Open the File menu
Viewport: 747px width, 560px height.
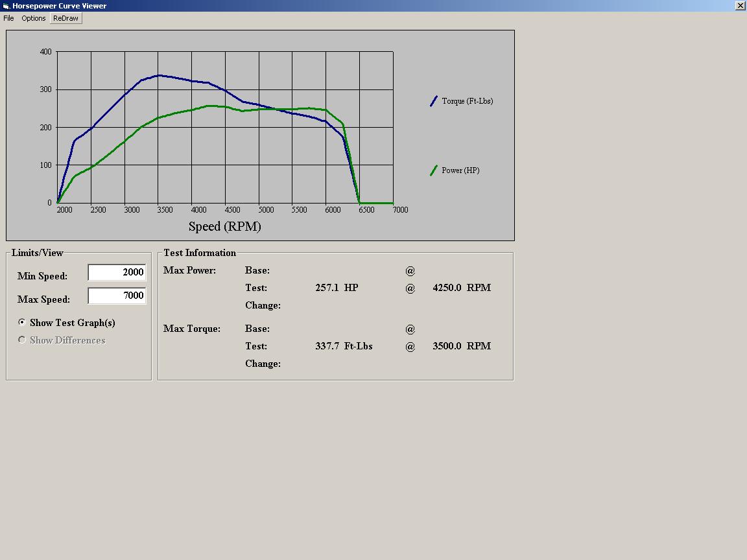pyautogui.click(x=8, y=18)
